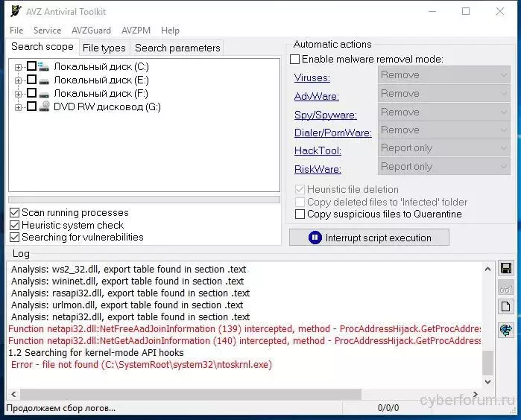The image size is (521, 420).
Task: Toggle Copy deleted files to Infected folder
Action: coord(300,202)
